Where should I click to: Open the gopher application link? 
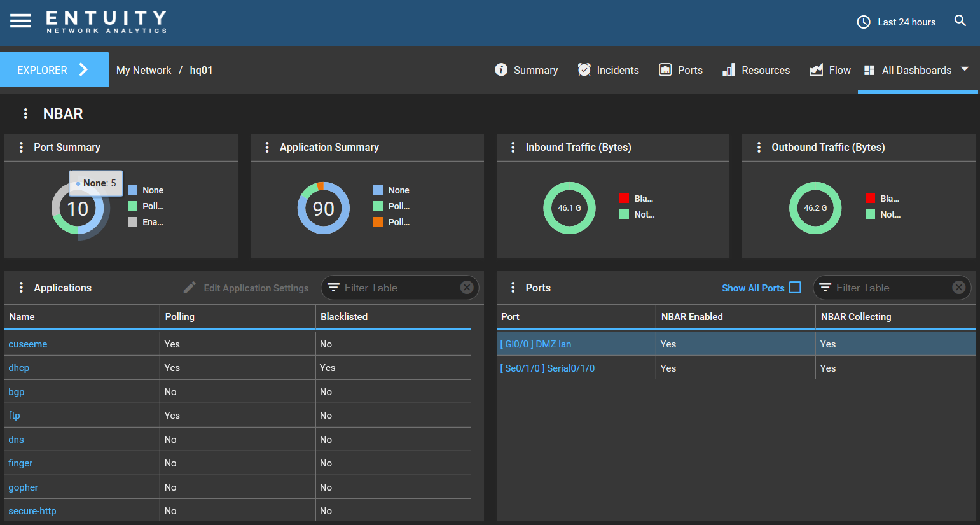click(x=24, y=487)
